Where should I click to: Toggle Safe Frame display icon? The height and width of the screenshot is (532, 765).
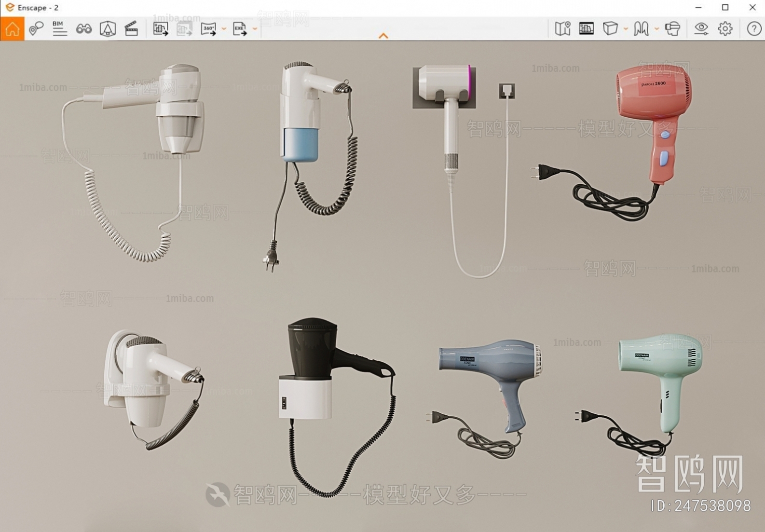tap(586, 29)
